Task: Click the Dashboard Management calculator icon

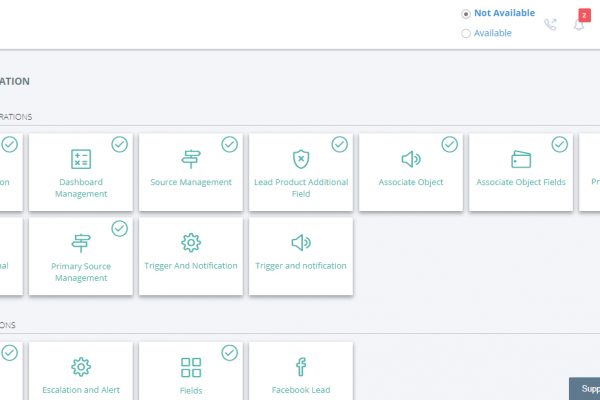Action: pos(81,159)
